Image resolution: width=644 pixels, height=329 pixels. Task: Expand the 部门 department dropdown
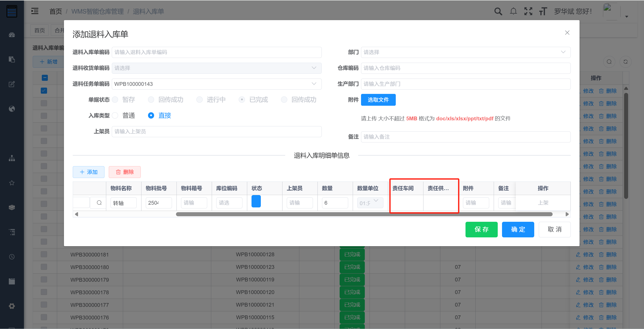466,52
